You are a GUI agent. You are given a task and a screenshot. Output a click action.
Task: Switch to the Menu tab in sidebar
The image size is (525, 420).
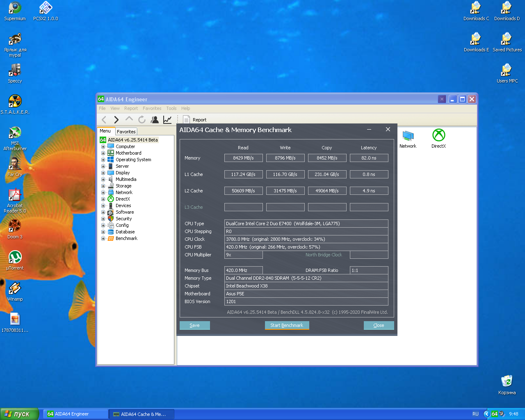coord(105,131)
